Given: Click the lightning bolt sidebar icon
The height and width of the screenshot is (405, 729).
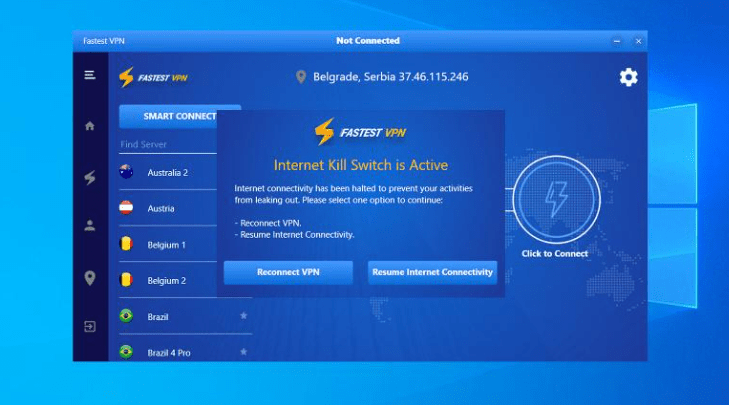Looking at the screenshot, I should tap(90, 177).
